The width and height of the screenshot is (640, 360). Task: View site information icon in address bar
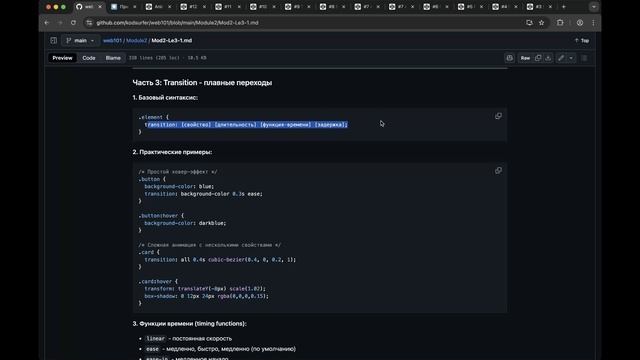point(89,23)
